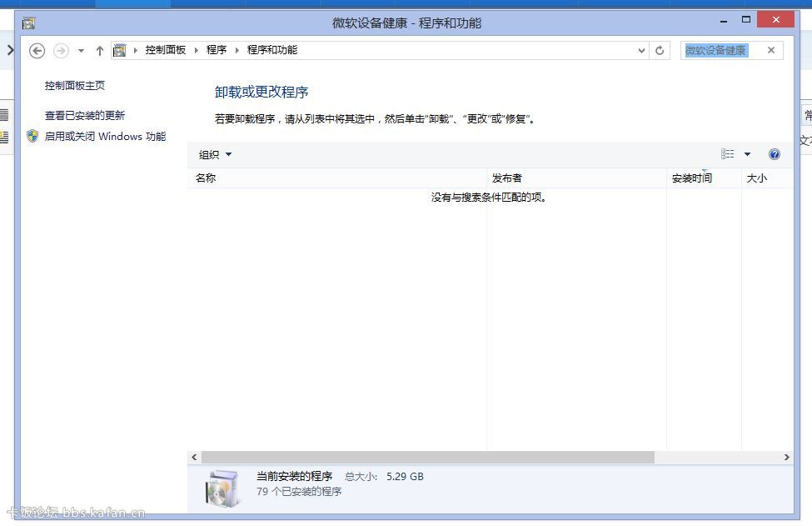Image resolution: width=812 pixels, height=526 pixels.
Task: Open help with question mark icon
Action: pos(775,154)
